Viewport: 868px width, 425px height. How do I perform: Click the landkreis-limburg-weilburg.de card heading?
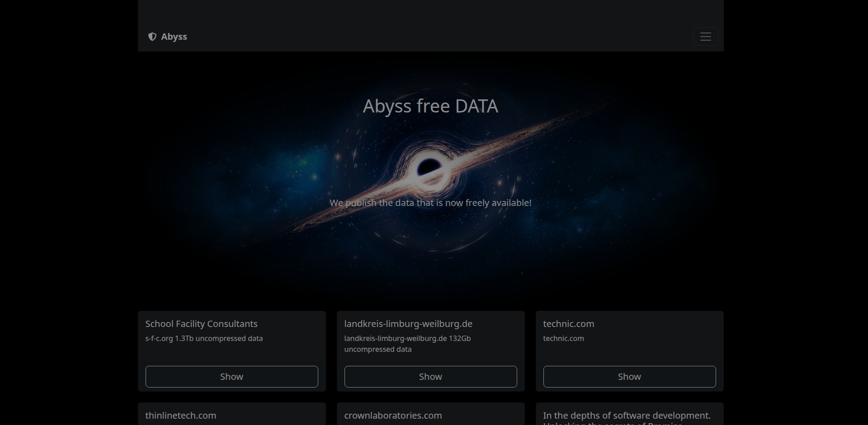(408, 324)
